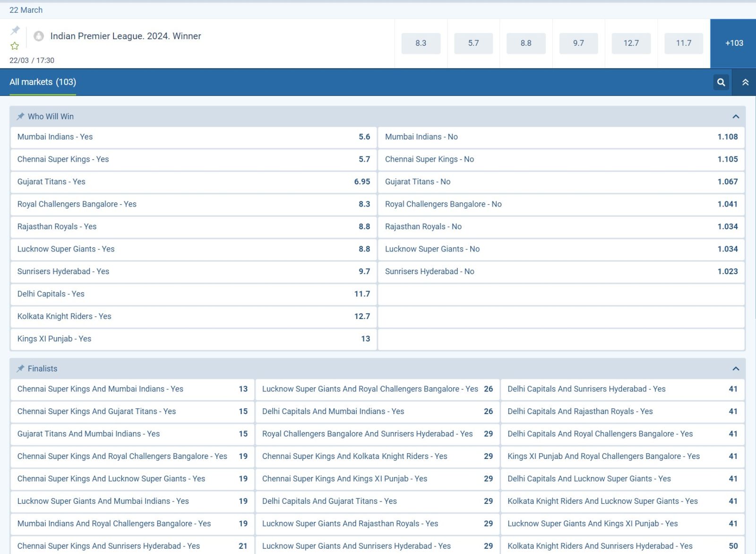Add event to favorites with star icon
756x554 pixels.
point(15,46)
